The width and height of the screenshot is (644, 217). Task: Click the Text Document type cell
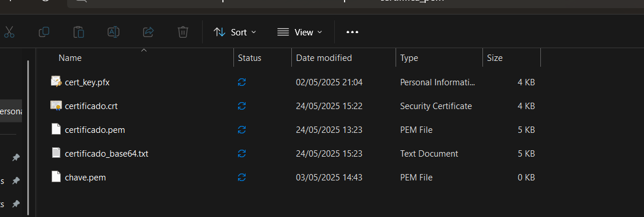pyautogui.click(x=429, y=154)
